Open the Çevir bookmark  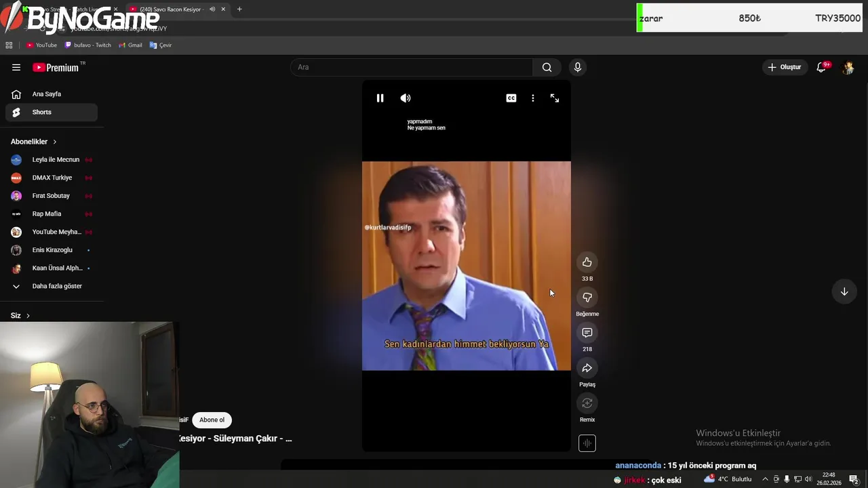[x=161, y=45]
